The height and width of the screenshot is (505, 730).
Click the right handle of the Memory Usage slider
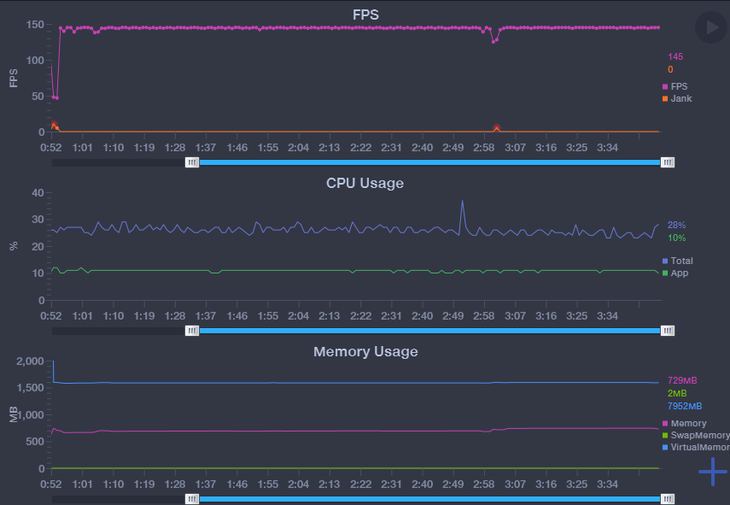coord(667,498)
